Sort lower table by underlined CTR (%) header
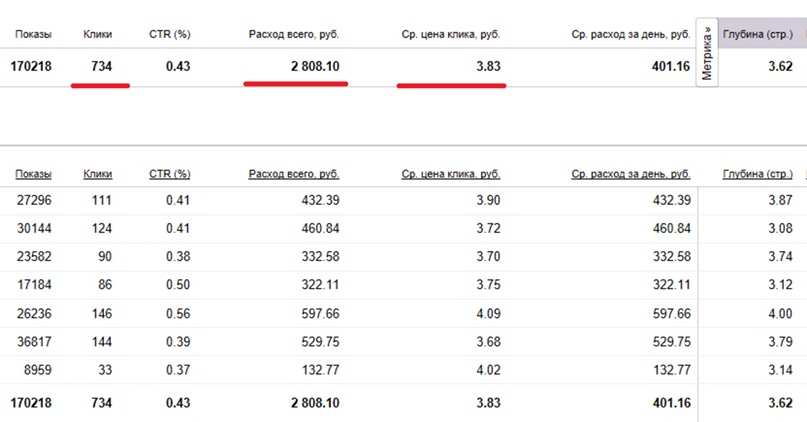This screenshot has width=807, height=422. [169, 174]
